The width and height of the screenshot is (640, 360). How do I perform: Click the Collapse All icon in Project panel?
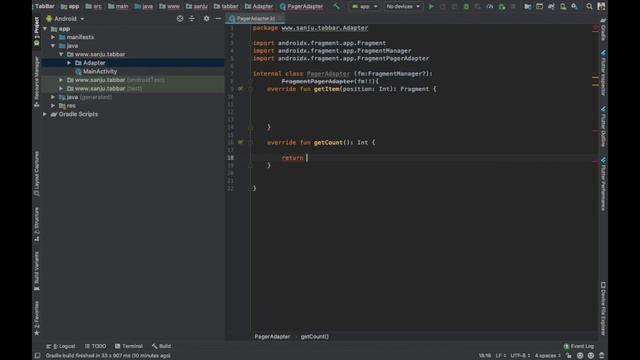[x=192, y=18]
